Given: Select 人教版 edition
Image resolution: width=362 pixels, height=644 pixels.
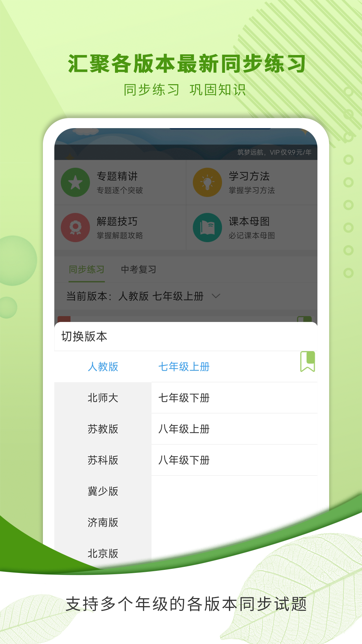Looking at the screenshot, I should click(103, 367).
